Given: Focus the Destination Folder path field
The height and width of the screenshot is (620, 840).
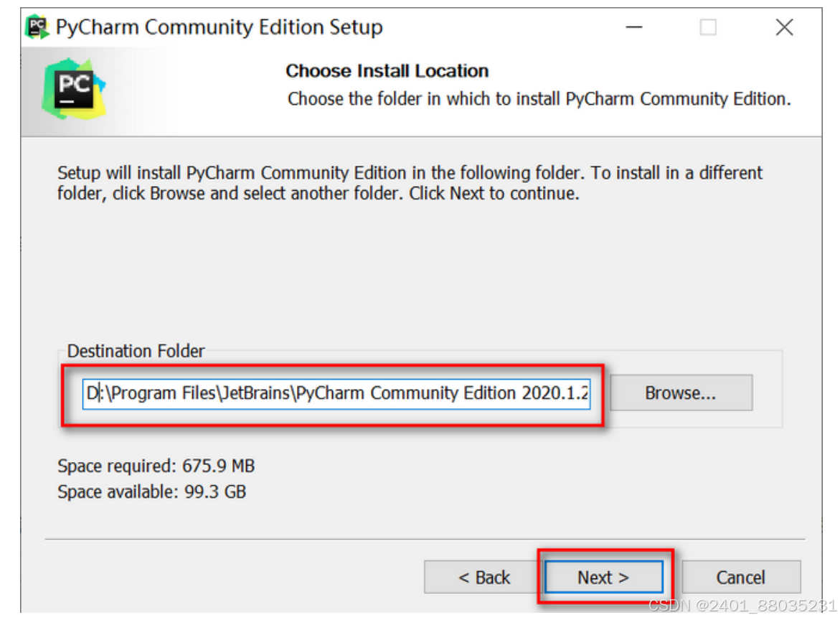Looking at the screenshot, I should pos(336,393).
